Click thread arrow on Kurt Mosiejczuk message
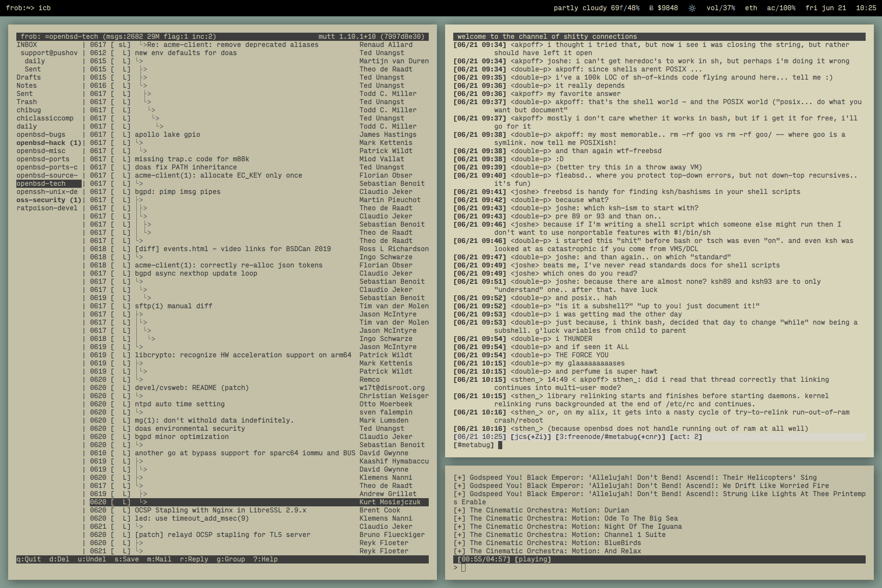 pyautogui.click(x=143, y=502)
